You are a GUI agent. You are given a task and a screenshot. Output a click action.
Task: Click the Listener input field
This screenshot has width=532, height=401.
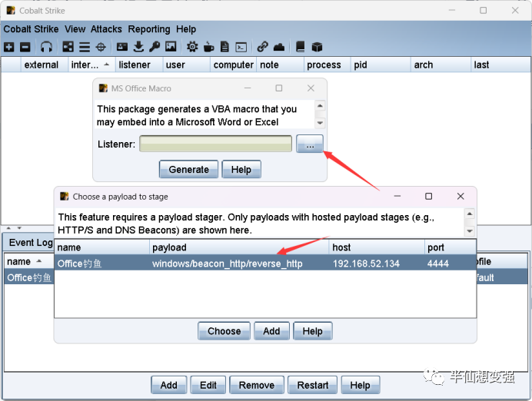coord(215,144)
